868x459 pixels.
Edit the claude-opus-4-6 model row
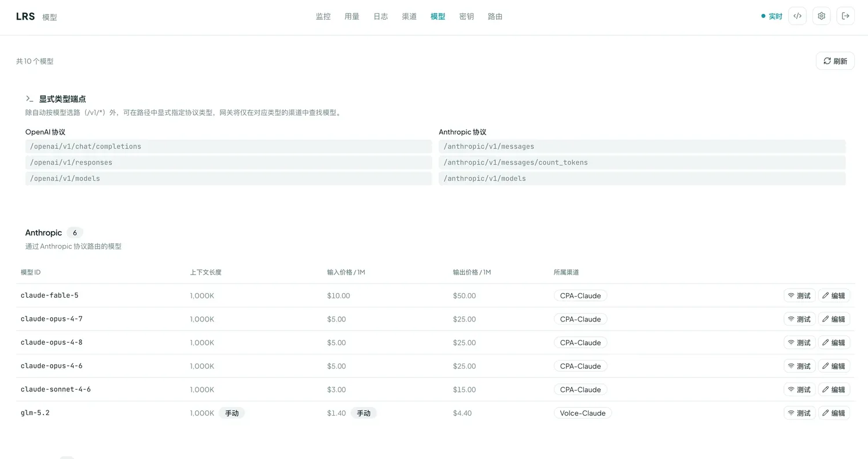(x=834, y=366)
